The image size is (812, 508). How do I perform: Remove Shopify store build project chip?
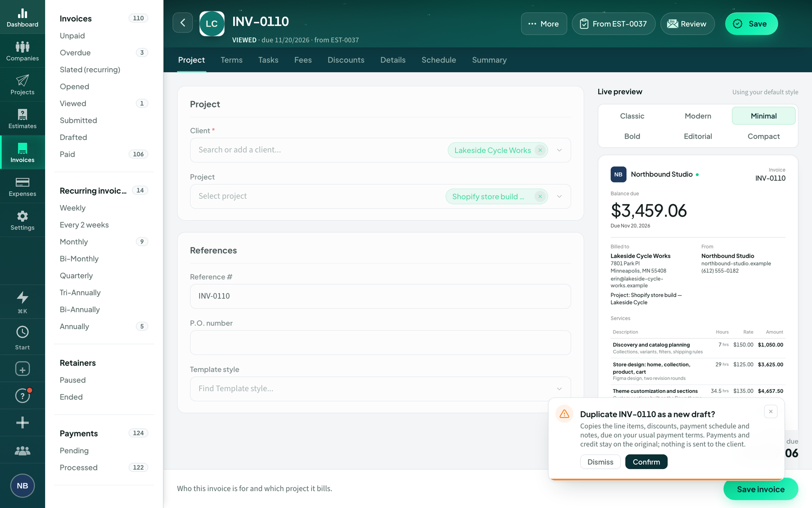[540, 196]
